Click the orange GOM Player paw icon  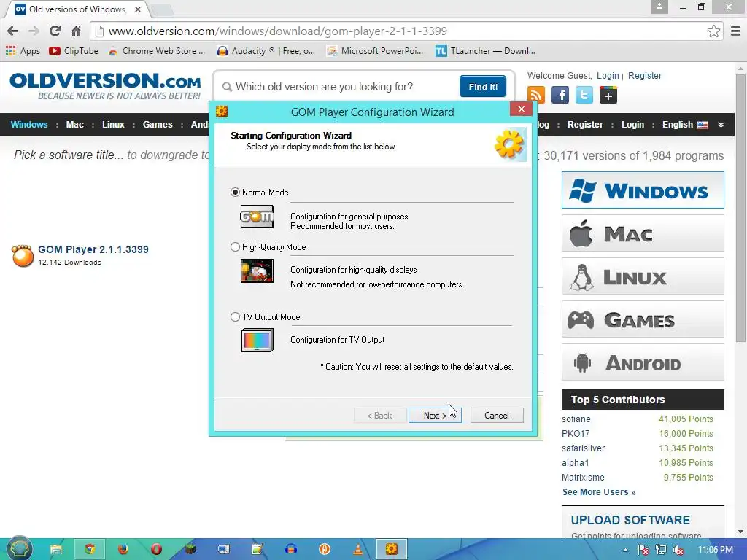[23, 256]
